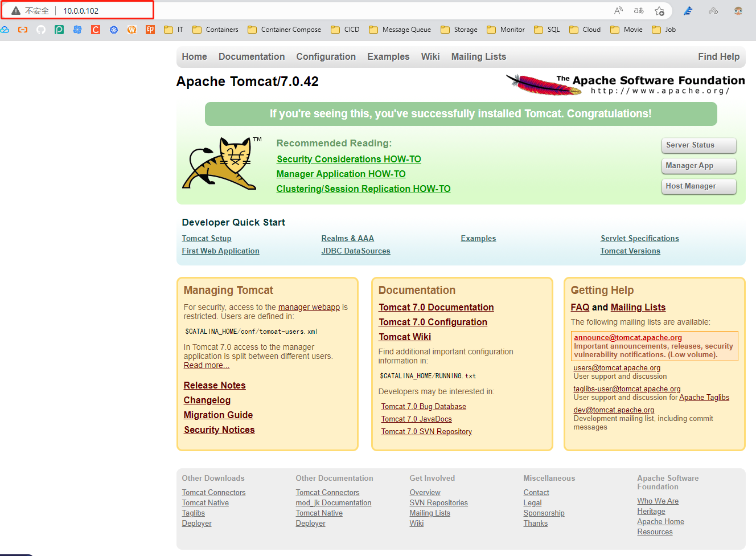This screenshot has height=556, width=756.
Task: Click the Server Status button
Action: click(x=699, y=145)
